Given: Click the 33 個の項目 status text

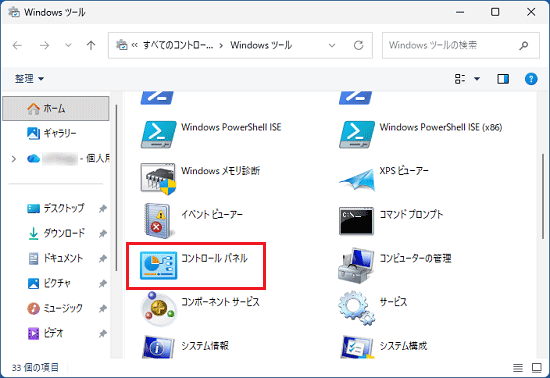Looking at the screenshot, I should click(35, 367).
